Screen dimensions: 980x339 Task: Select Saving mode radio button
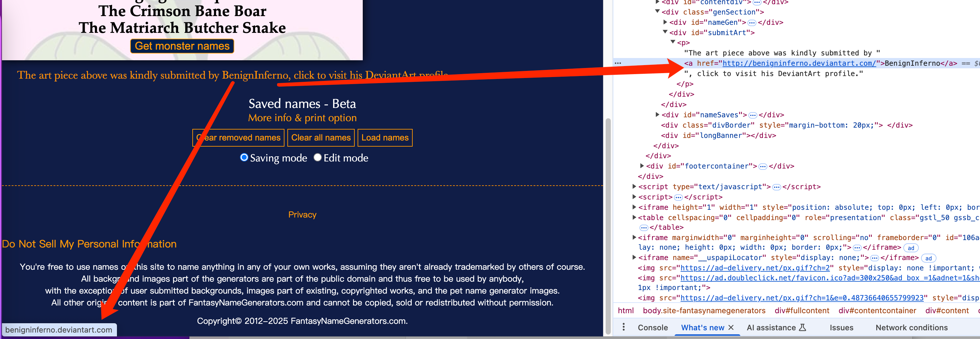(244, 157)
